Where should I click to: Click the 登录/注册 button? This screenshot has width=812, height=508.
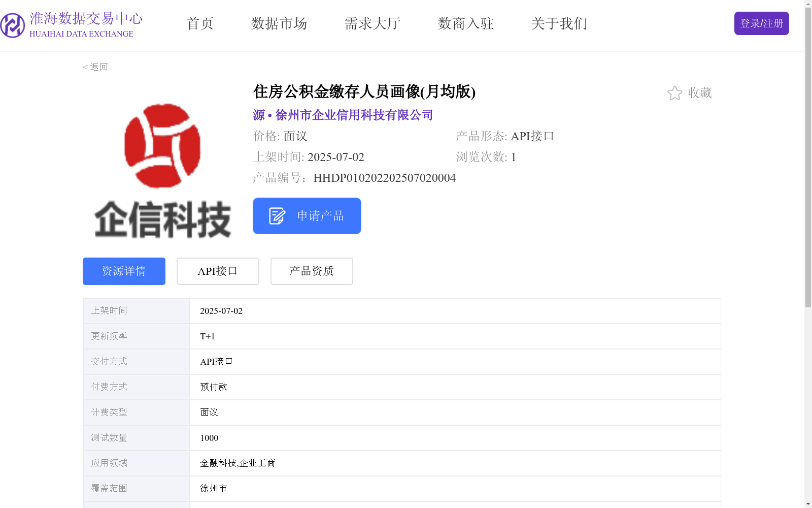pos(761,23)
